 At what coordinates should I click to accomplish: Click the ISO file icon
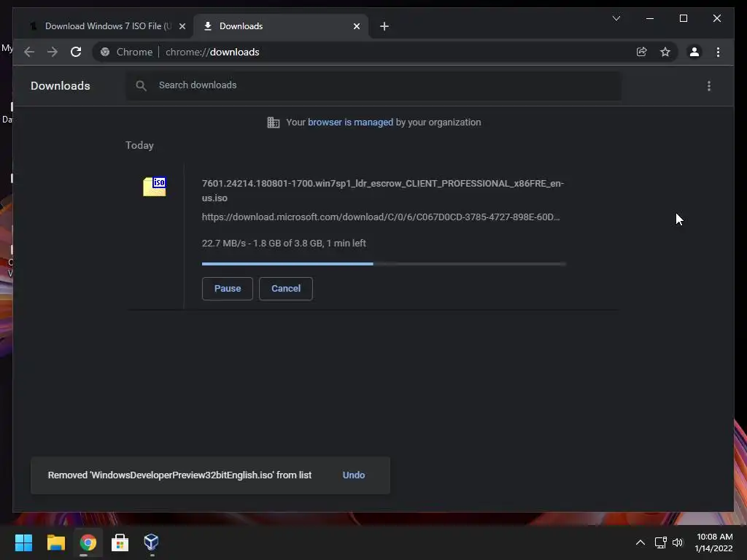point(155,186)
